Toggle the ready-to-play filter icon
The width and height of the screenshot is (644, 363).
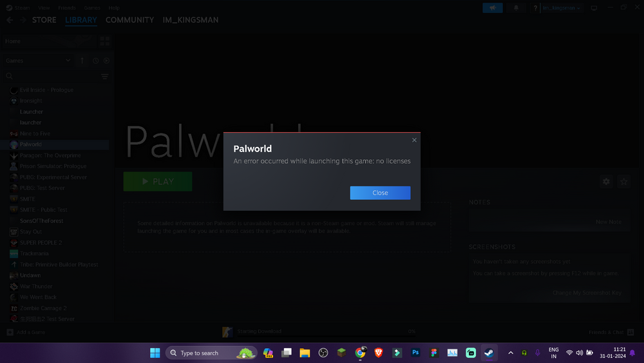(x=106, y=61)
